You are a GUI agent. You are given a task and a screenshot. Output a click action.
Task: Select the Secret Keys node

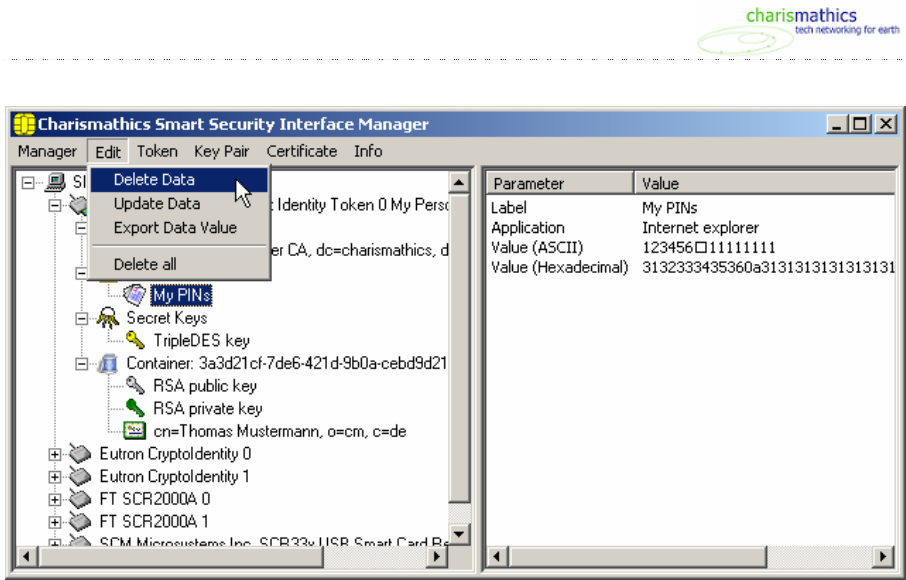[x=166, y=318]
